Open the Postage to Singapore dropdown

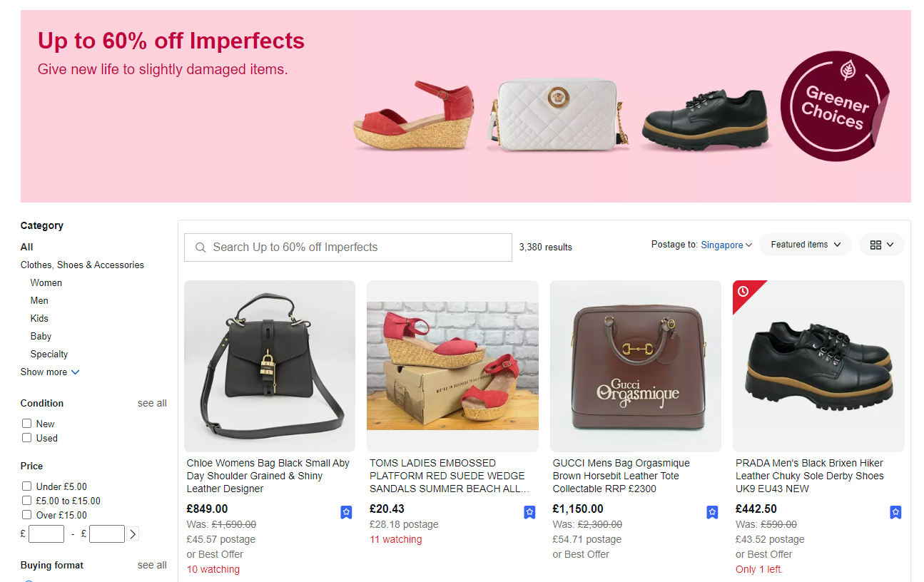click(x=726, y=245)
